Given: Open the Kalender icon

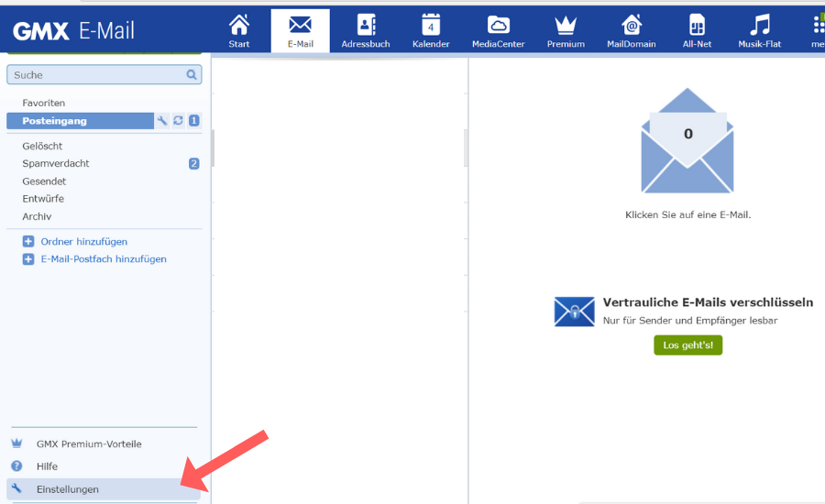Looking at the screenshot, I should (x=431, y=26).
